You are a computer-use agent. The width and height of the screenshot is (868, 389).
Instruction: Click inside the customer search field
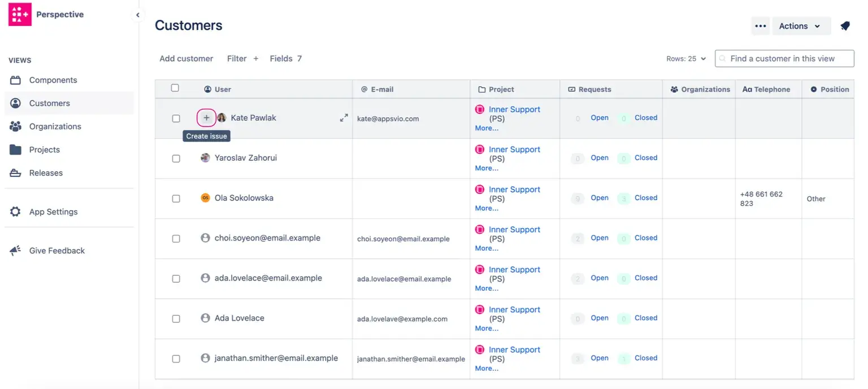click(784, 58)
